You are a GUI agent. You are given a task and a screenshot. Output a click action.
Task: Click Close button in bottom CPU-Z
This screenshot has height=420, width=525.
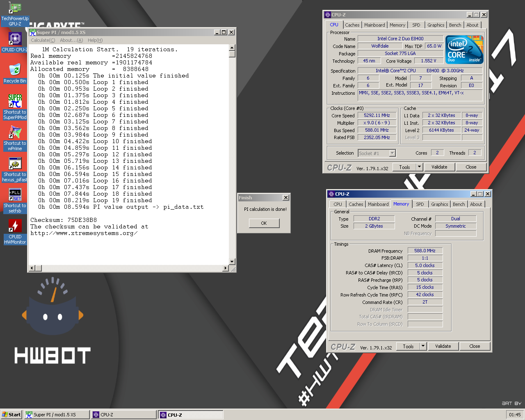tap(475, 346)
